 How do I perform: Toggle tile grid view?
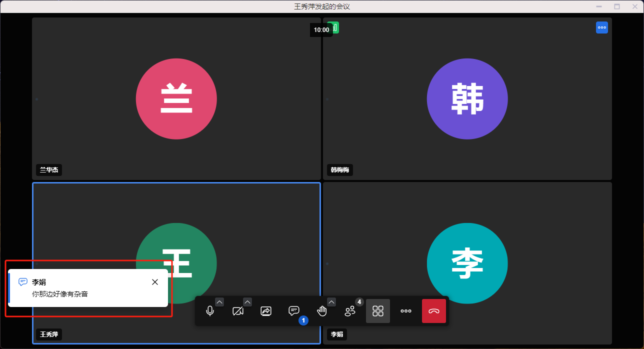[x=378, y=311]
